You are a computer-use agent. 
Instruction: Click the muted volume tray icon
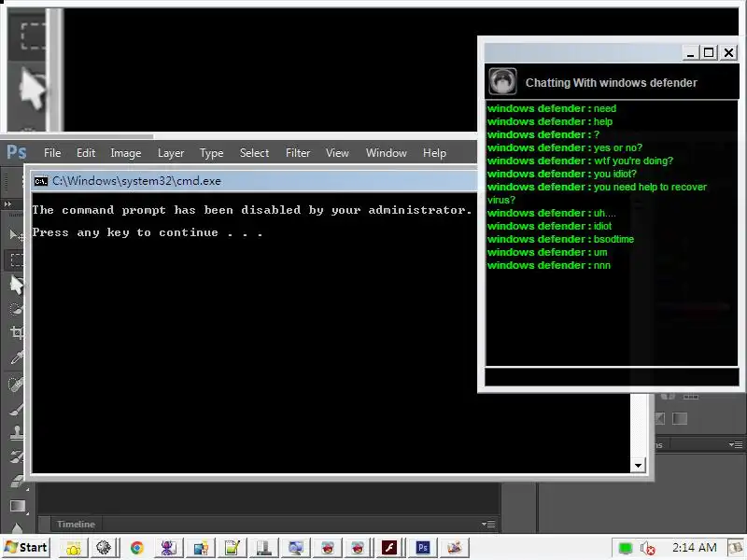647,548
